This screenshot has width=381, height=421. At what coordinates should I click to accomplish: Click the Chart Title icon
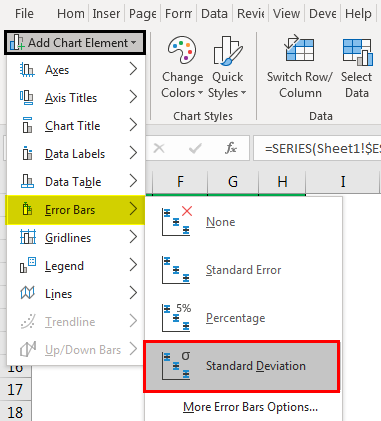[27, 126]
